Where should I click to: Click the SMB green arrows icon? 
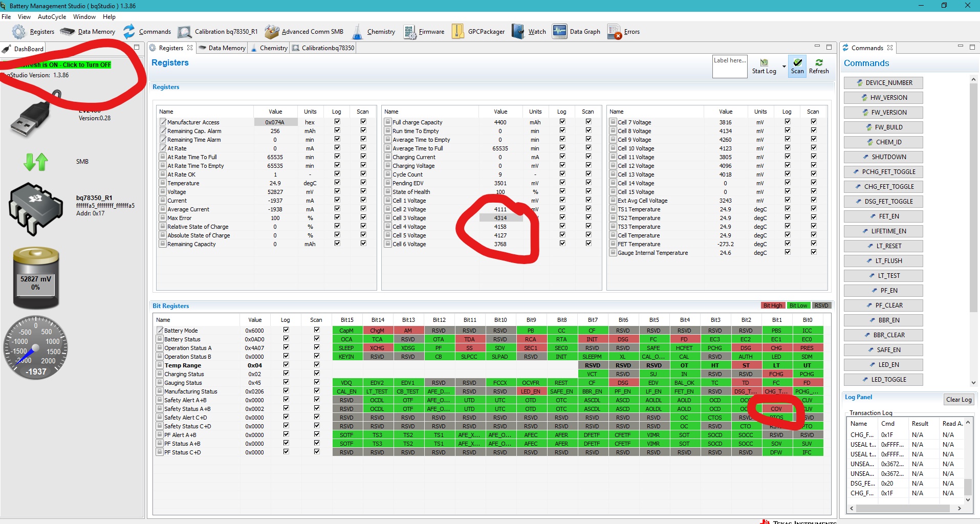[36, 162]
